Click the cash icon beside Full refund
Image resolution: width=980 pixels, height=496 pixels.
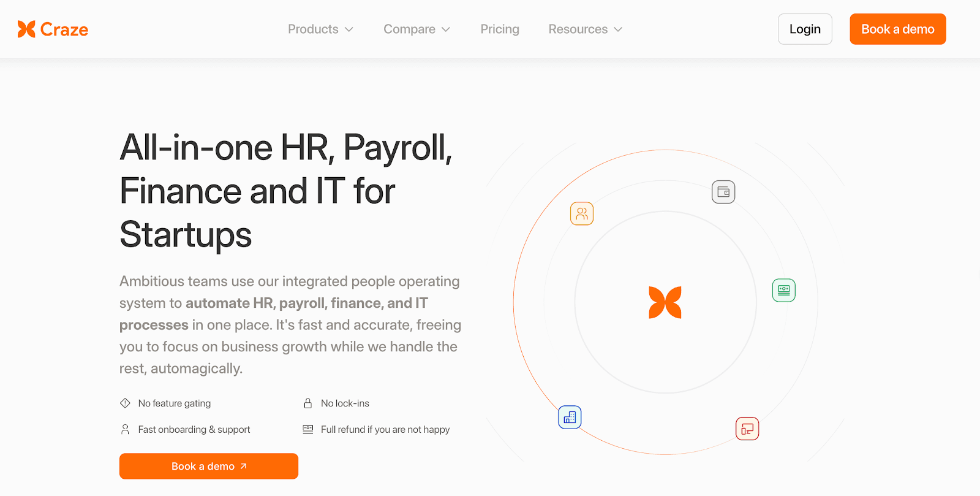coord(308,429)
